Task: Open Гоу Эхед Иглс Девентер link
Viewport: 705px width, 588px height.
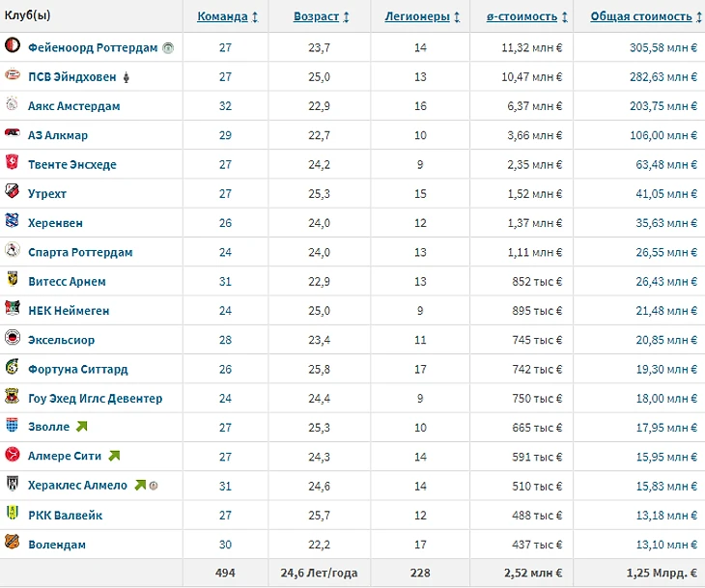Action: [x=96, y=399]
